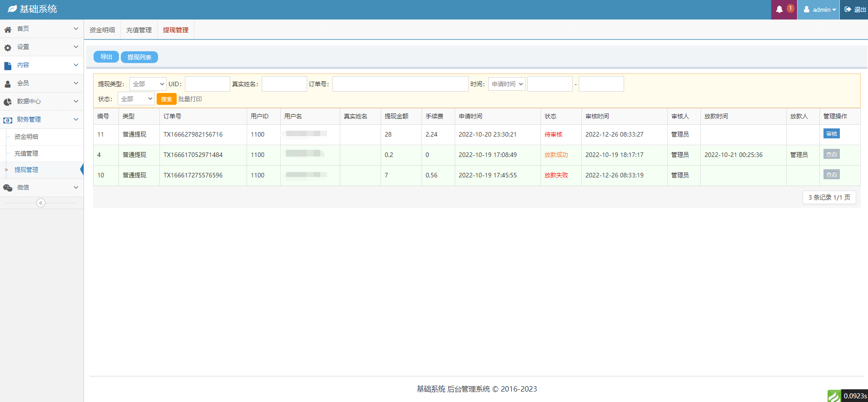
Task: Open the 提现类型 dropdown
Action: coord(148,84)
